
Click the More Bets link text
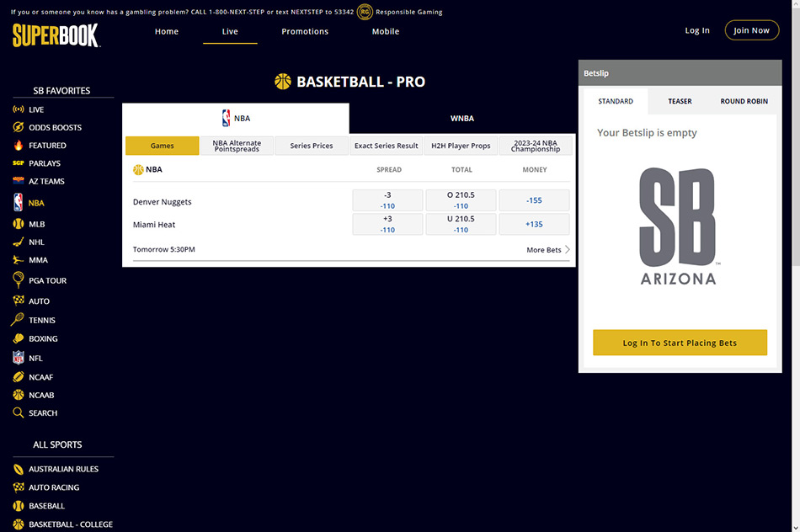544,249
